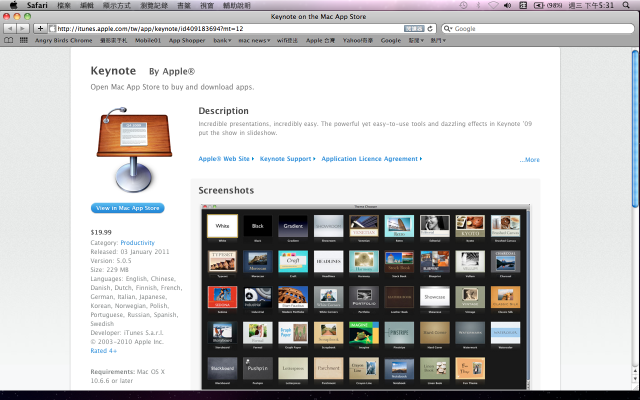Open the Apple 台灣 bookmark
This screenshot has width=640, height=400.
pos(320,40)
